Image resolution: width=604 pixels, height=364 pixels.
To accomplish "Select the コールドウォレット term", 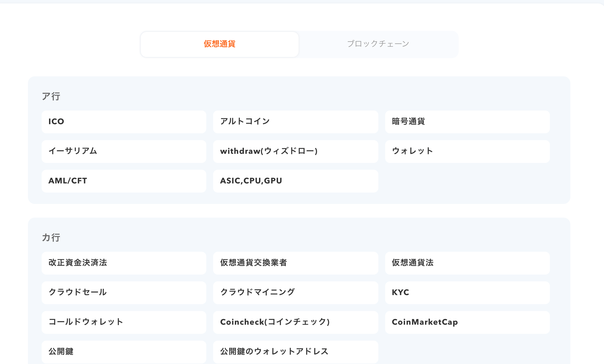I will click(124, 322).
